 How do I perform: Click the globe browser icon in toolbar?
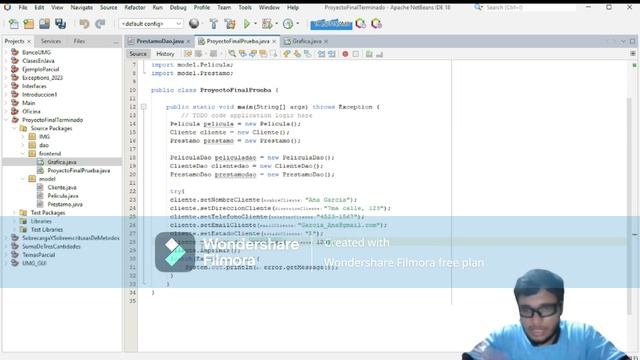point(194,24)
